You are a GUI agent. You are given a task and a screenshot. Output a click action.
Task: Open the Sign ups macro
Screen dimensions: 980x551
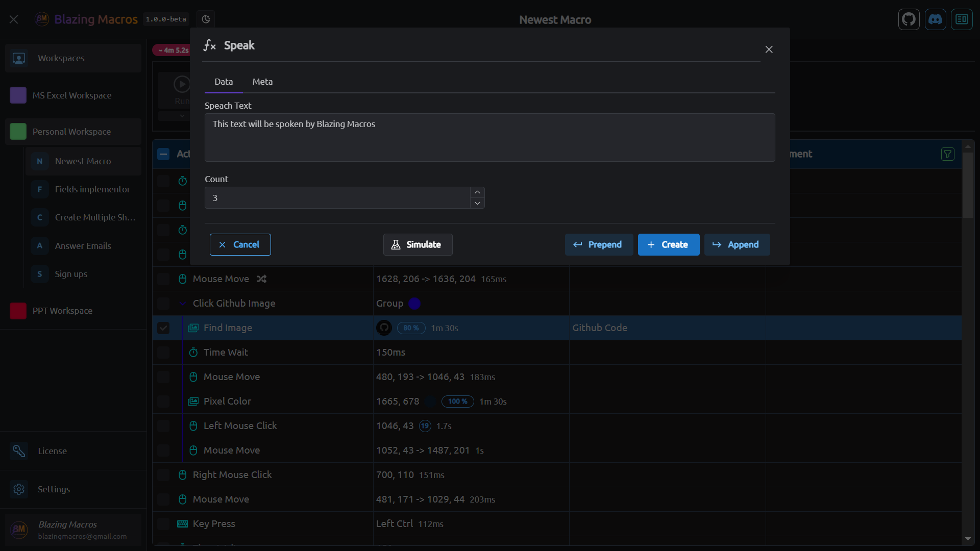tap(83, 274)
